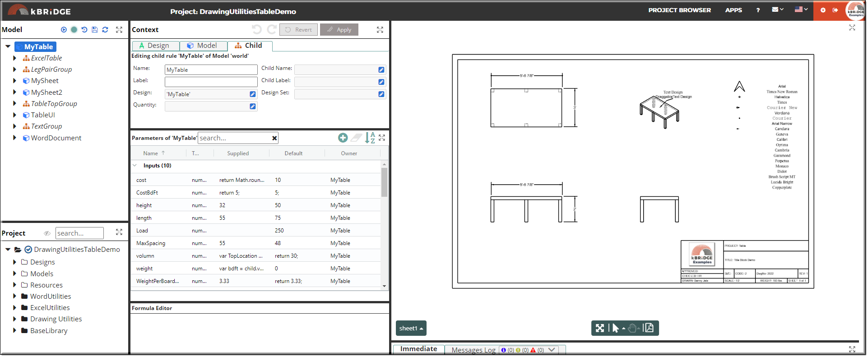
Task: Select the pan hand tool
Action: coord(632,328)
